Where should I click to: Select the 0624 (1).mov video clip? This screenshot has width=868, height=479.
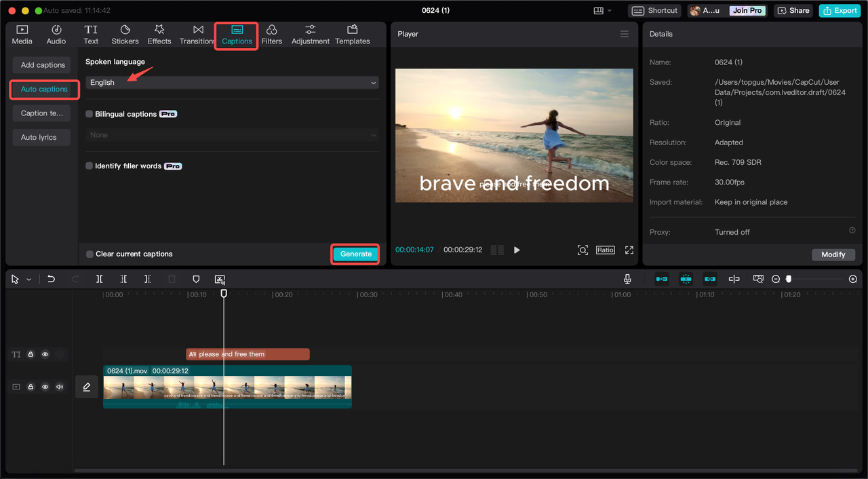pos(227,387)
